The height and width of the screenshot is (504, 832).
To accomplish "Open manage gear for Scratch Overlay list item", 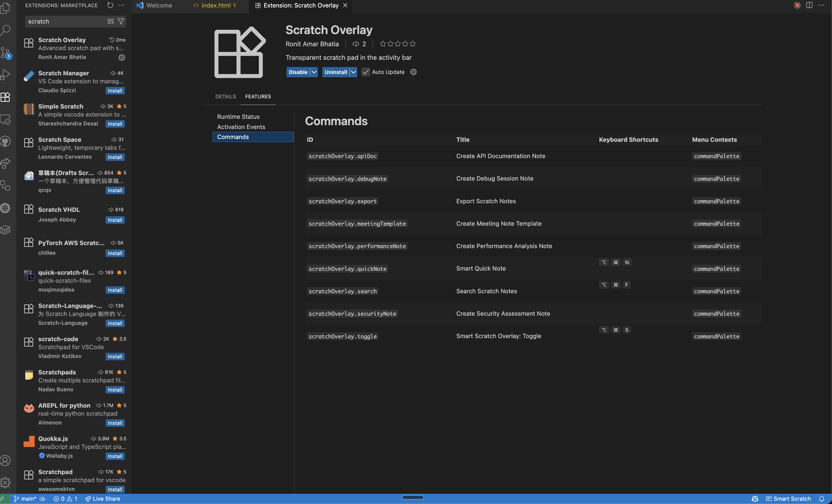I will [122, 57].
